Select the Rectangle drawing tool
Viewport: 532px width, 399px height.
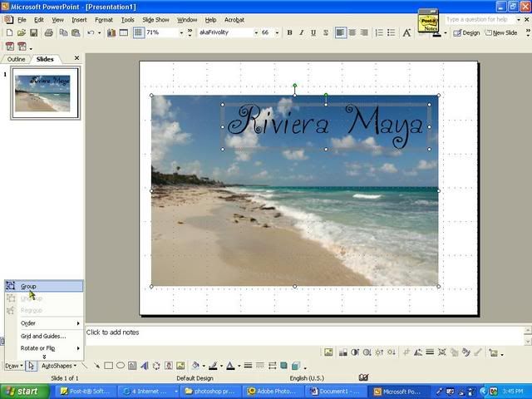coord(109,366)
